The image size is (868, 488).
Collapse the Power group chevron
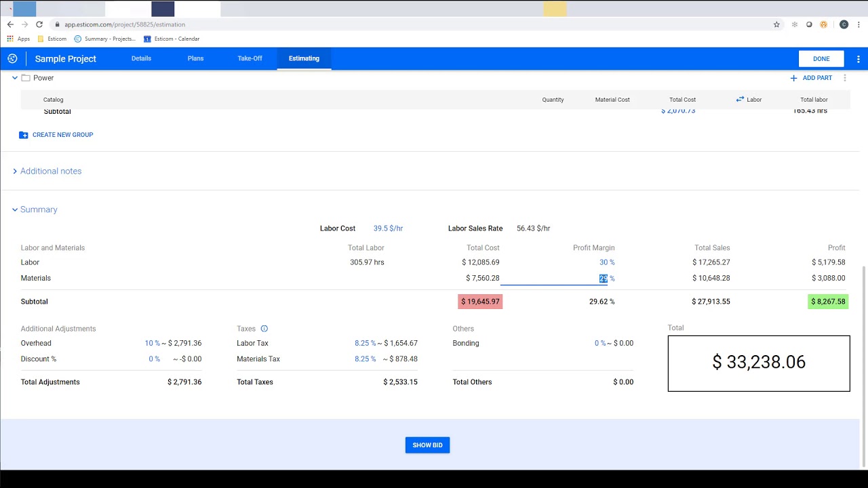[15, 78]
